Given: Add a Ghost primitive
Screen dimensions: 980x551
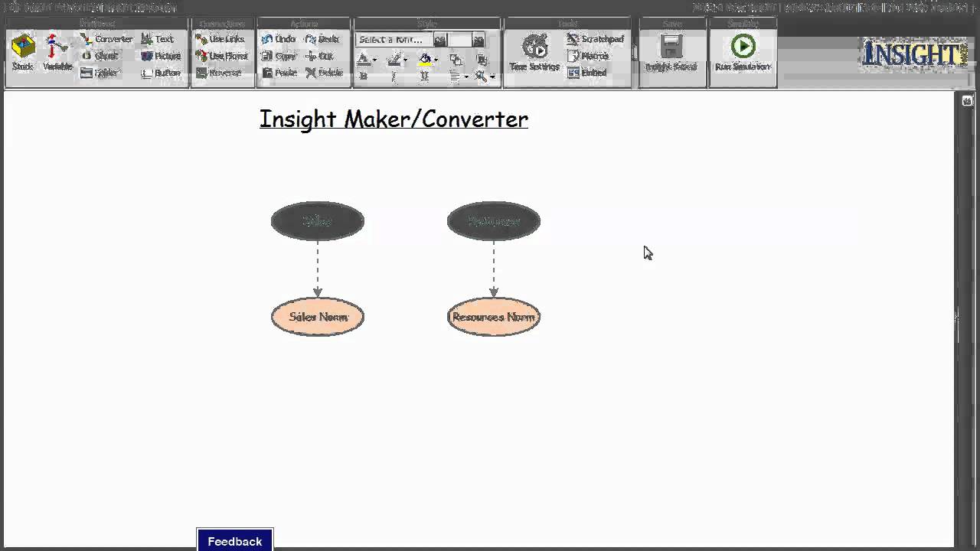Looking at the screenshot, I should point(100,56).
